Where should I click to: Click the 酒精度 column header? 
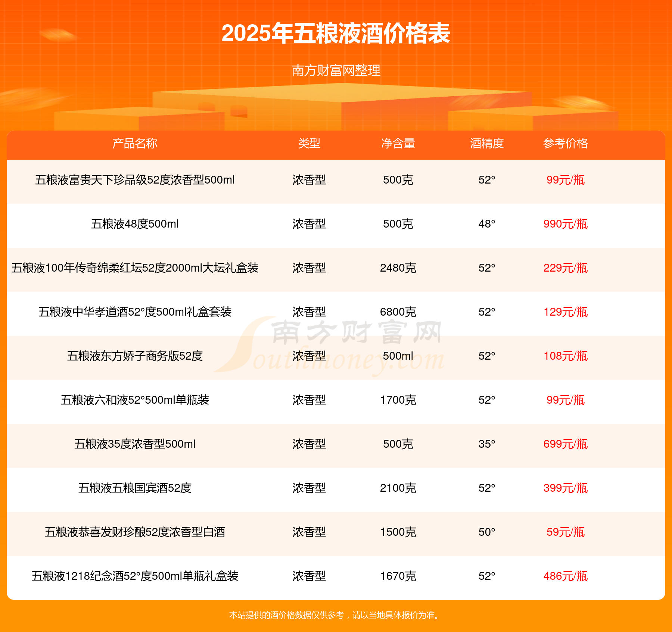coord(487,143)
